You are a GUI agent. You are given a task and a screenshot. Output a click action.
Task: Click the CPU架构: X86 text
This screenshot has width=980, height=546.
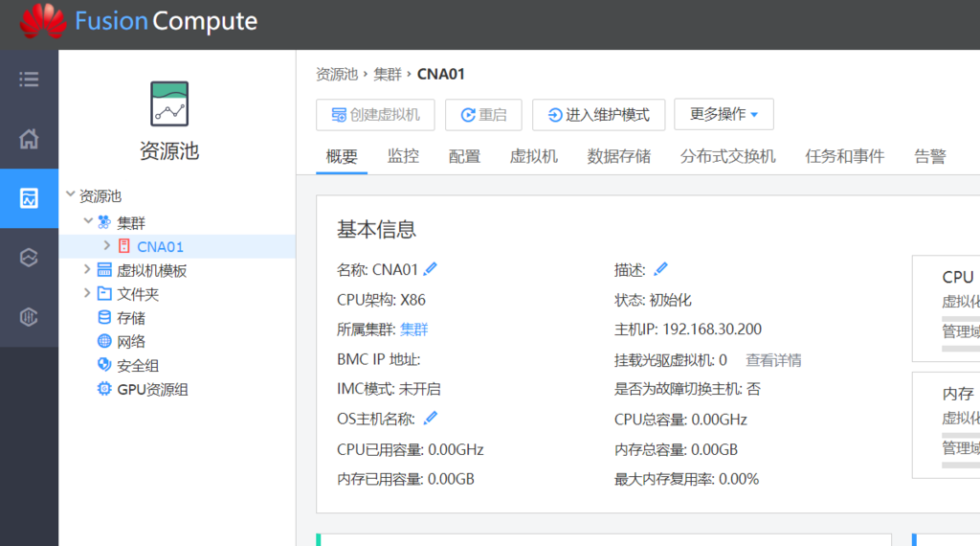pos(381,300)
